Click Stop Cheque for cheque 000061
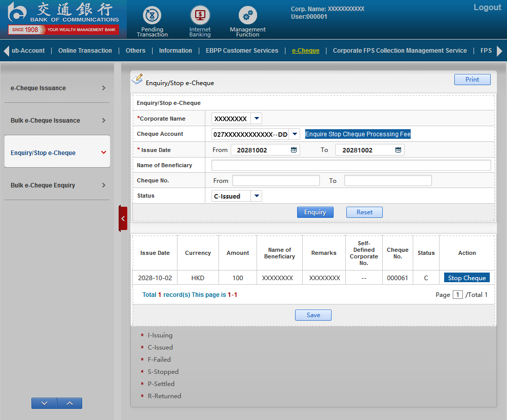 click(x=467, y=278)
